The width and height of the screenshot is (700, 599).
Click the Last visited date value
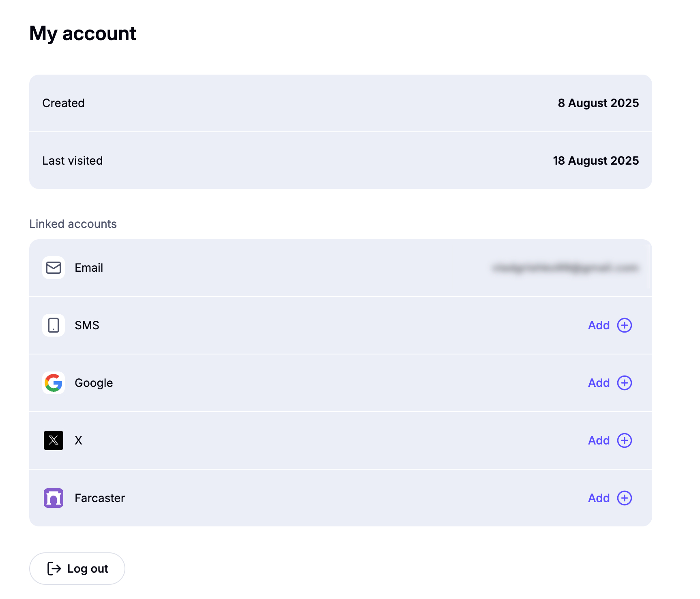point(595,161)
